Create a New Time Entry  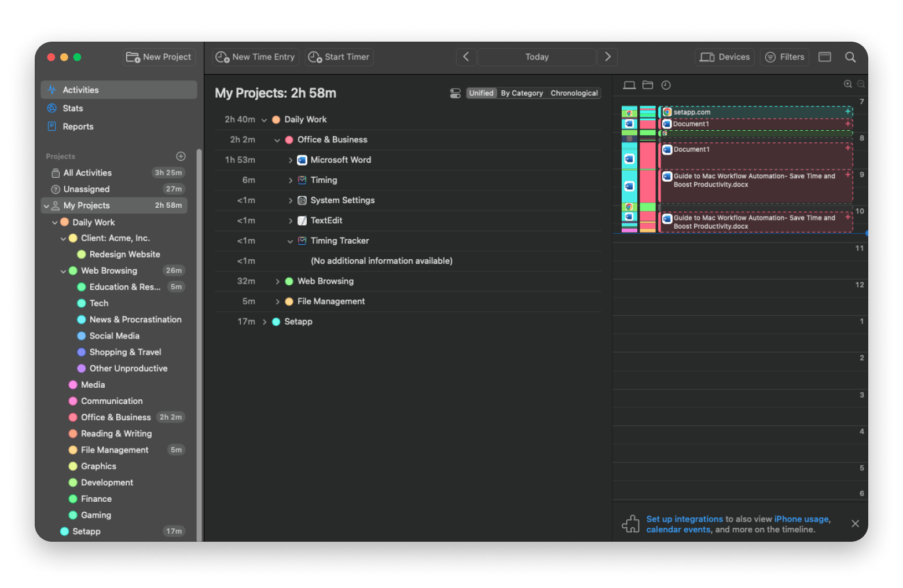click(x=255, y=57)
